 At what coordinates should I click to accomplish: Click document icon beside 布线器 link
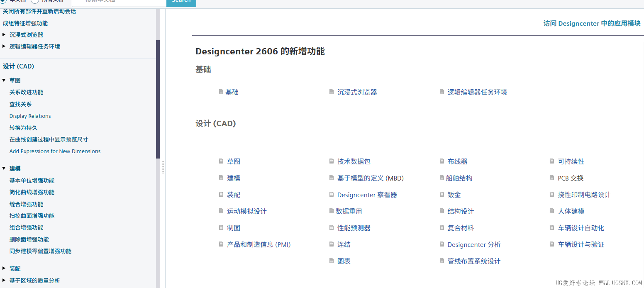(x=442, y=161)
